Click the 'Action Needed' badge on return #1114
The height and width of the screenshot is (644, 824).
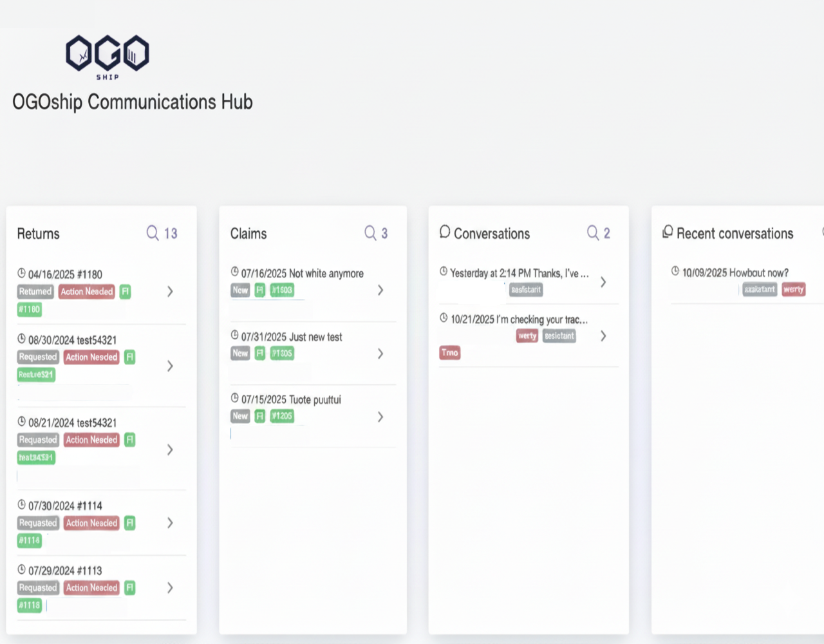click(x=91, y=523)
